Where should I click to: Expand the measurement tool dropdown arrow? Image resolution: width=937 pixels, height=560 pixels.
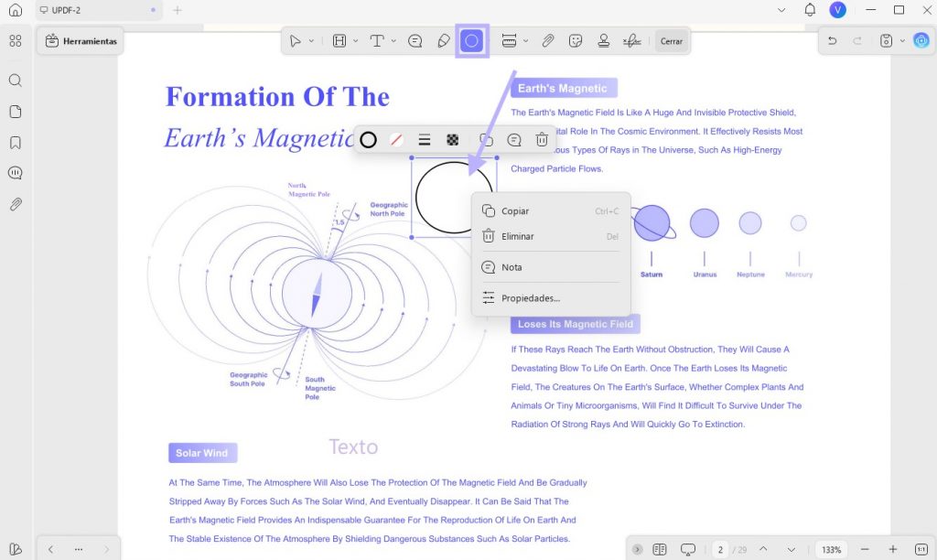(526, 41)
